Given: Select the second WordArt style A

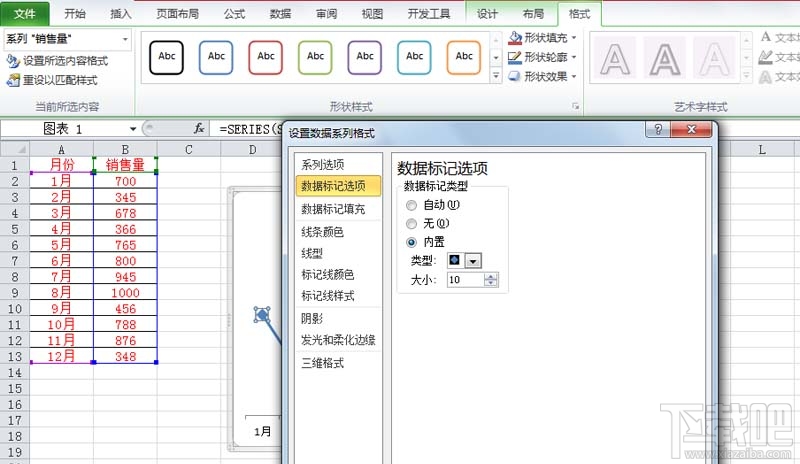Looking at the screenshot, I should point(665,58).
